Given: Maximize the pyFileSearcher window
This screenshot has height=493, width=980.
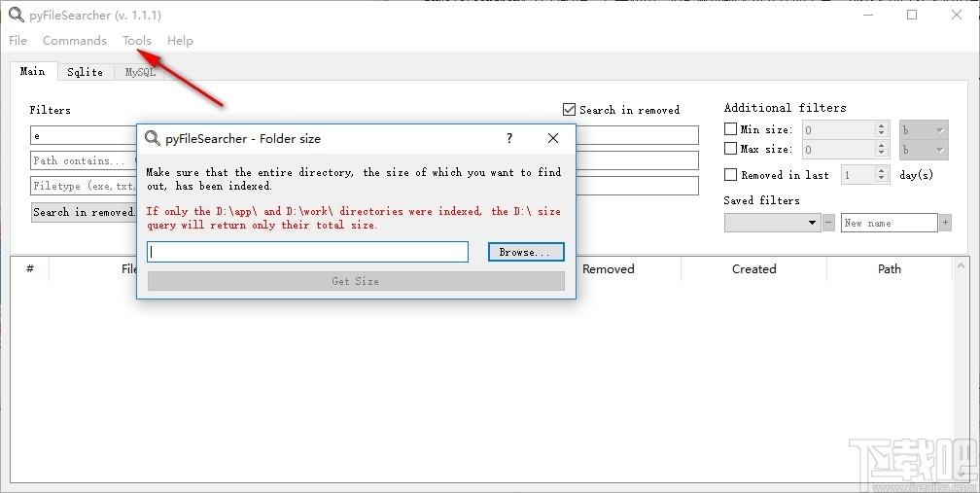Looking at the screenshot, I should 912,15.
